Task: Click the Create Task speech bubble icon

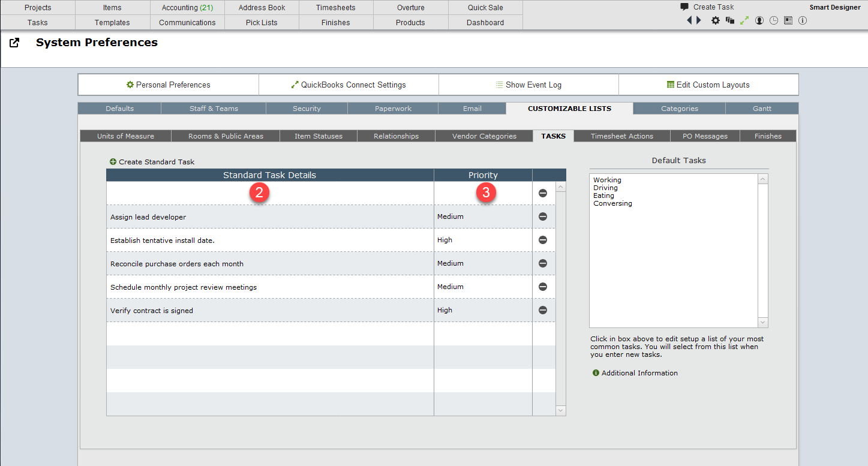Action: [x=684, y=7]
